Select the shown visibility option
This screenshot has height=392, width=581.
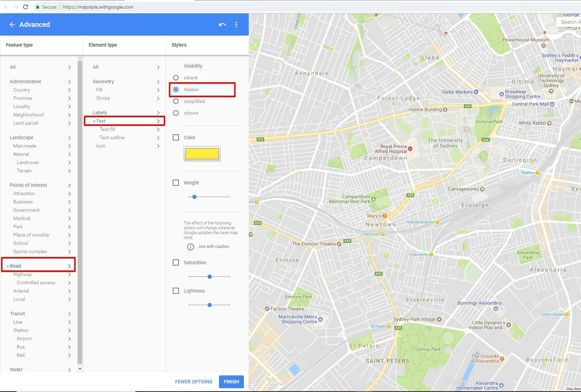click(176, 113)
